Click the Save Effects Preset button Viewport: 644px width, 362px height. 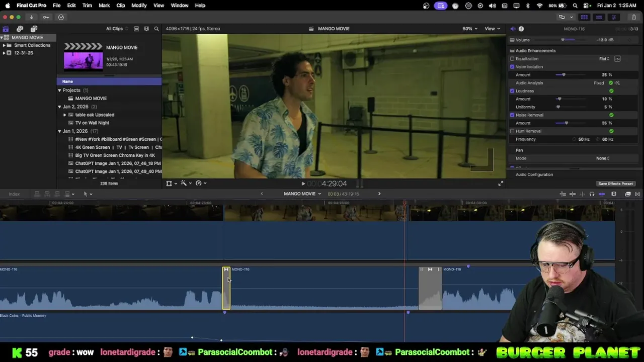615,184
